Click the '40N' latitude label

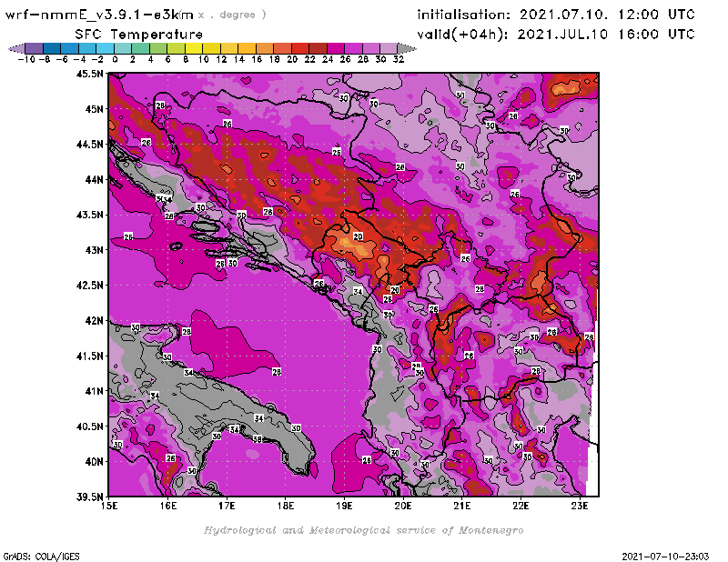click(95, 462)
